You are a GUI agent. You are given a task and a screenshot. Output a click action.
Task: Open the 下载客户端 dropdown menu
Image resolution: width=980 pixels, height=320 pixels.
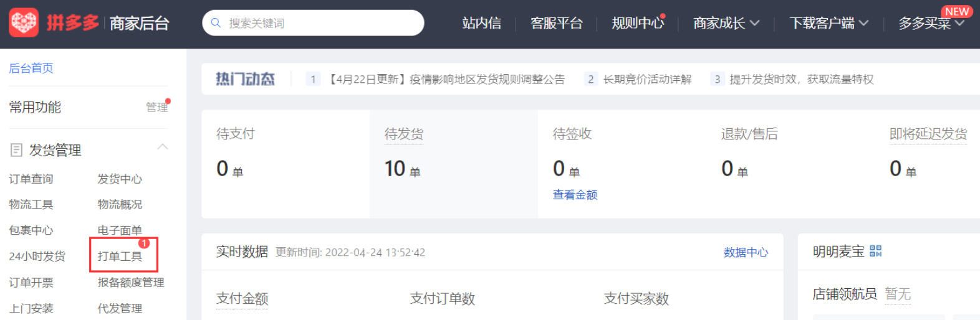click(x=829, y=24)
